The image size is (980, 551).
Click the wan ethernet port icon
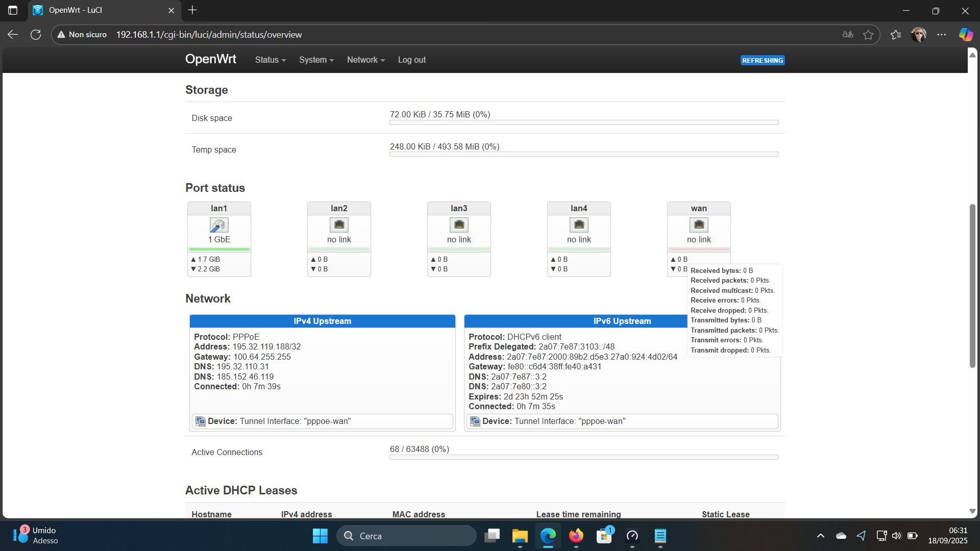(699, 225)
